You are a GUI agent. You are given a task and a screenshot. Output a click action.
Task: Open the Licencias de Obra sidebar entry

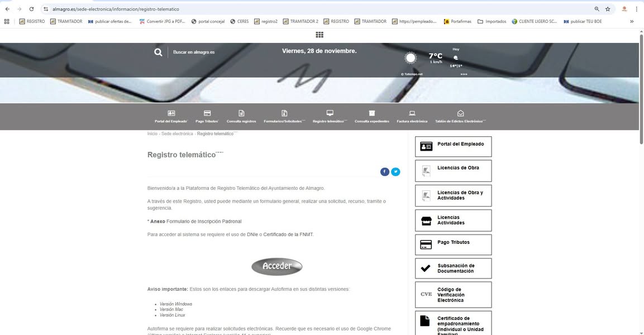(x=453, y=171)
